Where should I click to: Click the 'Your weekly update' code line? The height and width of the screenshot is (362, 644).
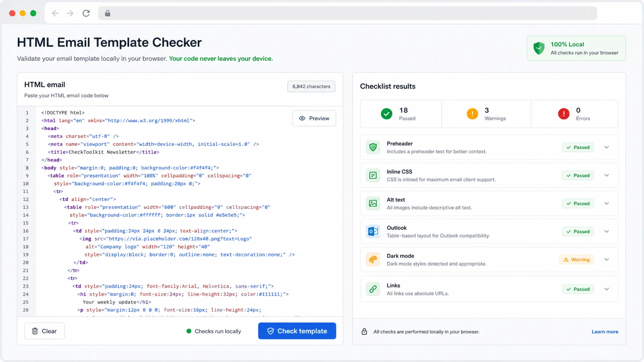click(117, 302)
